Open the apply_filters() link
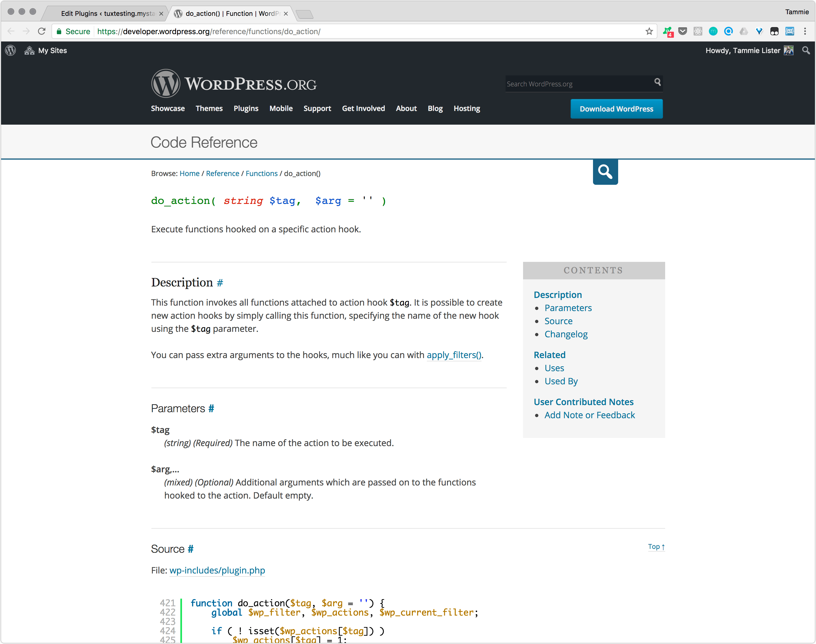816x644 pixels. (454, 355)
